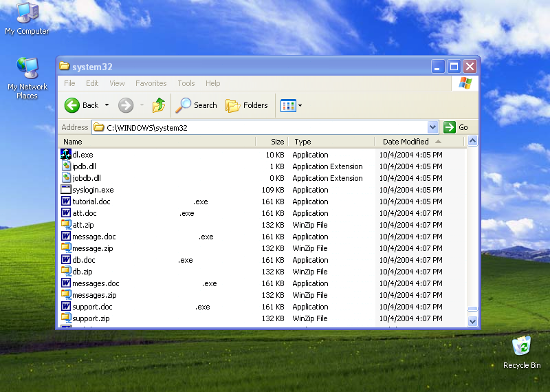Open the Help menu
This screenshot has height=392, width=550.
(212, 83)
